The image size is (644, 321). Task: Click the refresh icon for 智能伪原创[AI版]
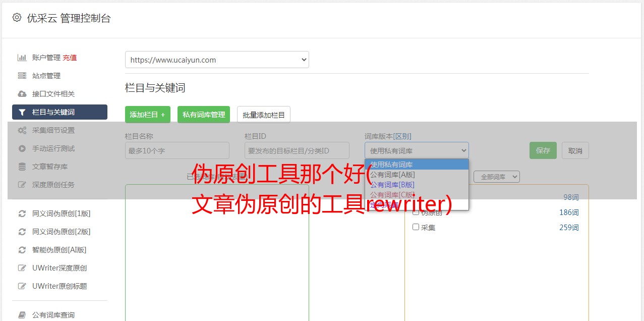[x=22, y=250]
